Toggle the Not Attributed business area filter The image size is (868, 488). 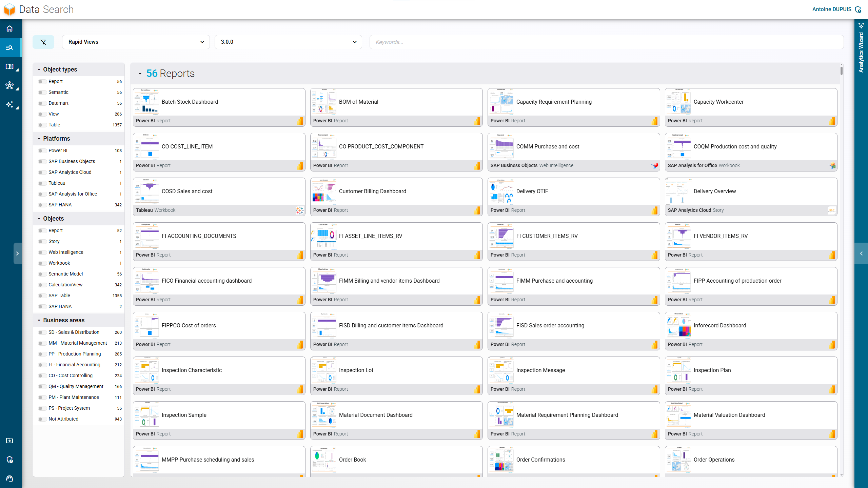point(42,419)
